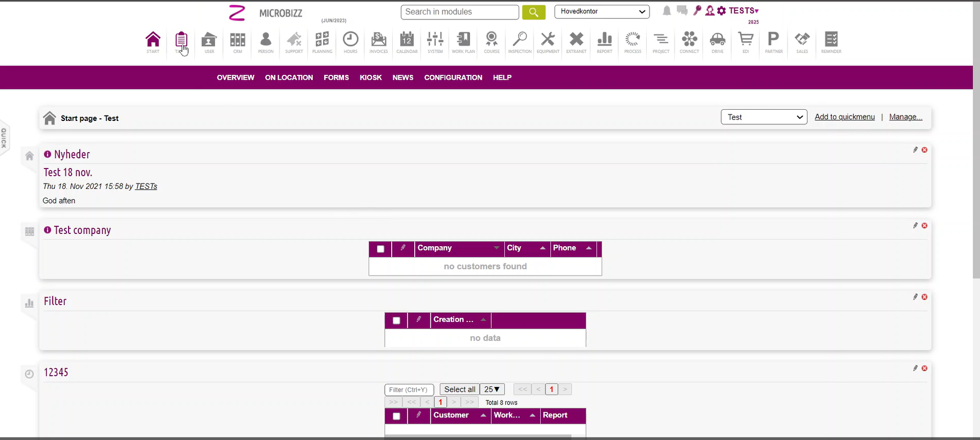Open the Drive car module
Viewport: 980px width, 440px height.
[717, 42]
